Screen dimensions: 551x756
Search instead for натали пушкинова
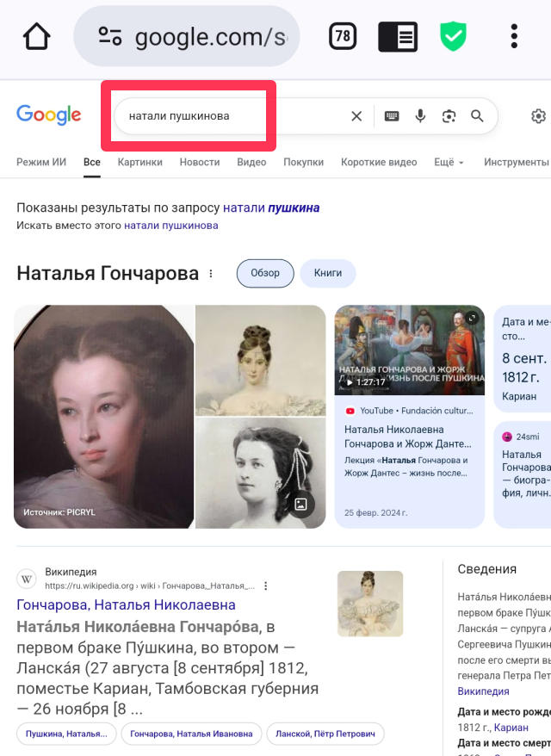tap(171, 226)
